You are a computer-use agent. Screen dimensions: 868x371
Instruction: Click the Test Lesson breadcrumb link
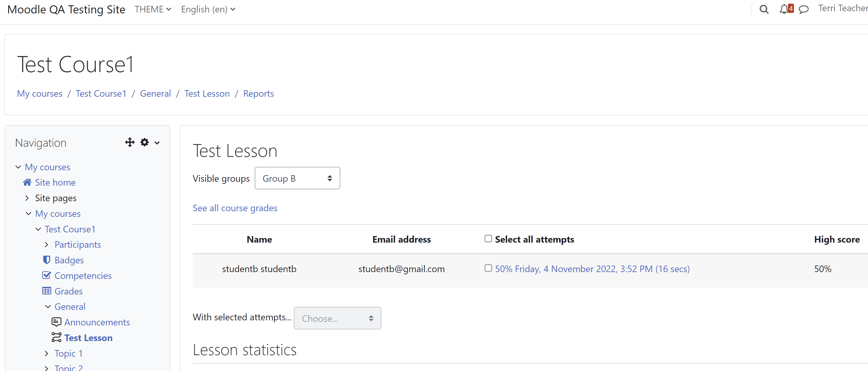[x=207, y=94]
